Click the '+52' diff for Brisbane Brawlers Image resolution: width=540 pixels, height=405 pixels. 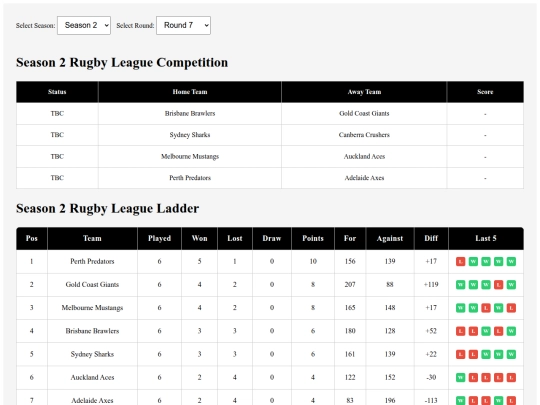(x=431, y=331)
